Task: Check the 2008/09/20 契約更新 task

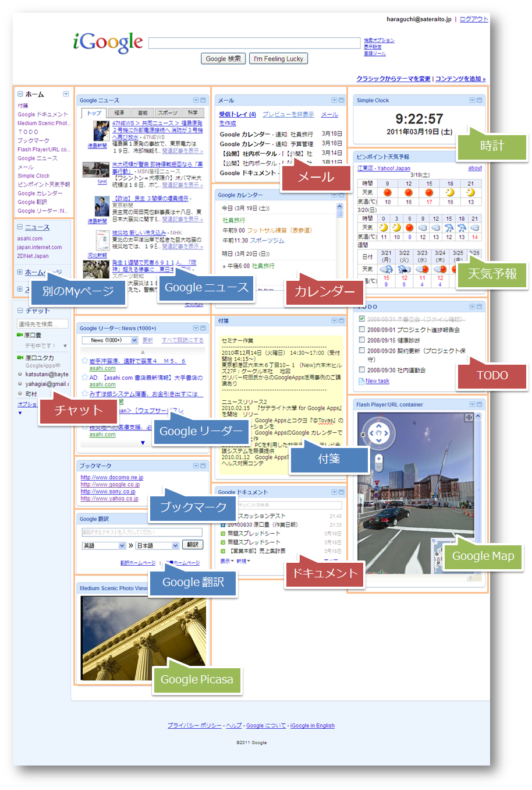Action: click(x=362, y=351)
